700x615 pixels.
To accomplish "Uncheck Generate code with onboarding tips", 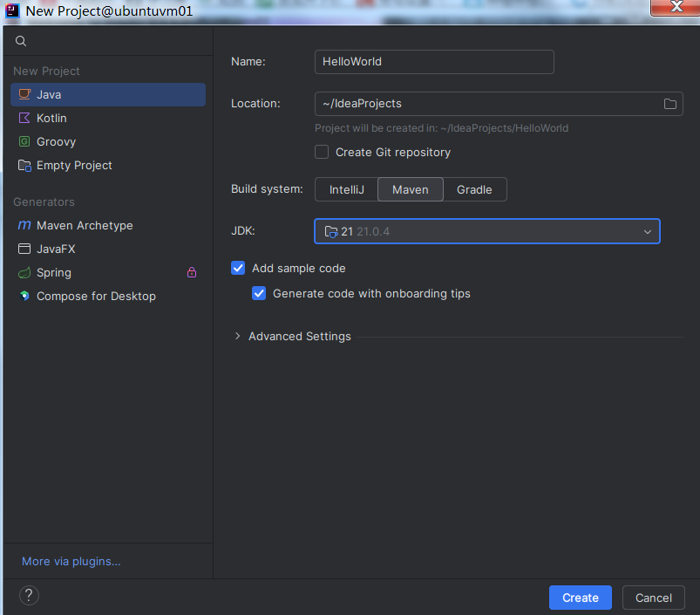I will point(259,293).
